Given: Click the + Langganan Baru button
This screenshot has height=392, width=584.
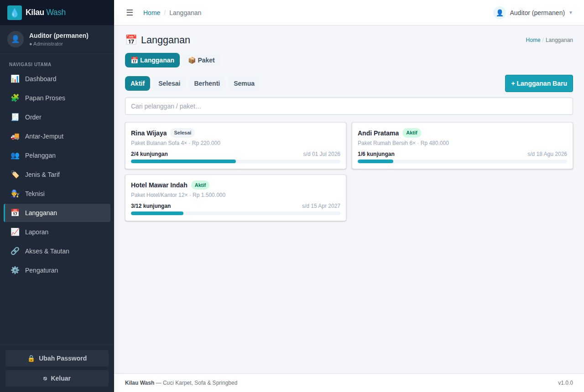Looking at the screenshot, I should [x=539, y=83].
